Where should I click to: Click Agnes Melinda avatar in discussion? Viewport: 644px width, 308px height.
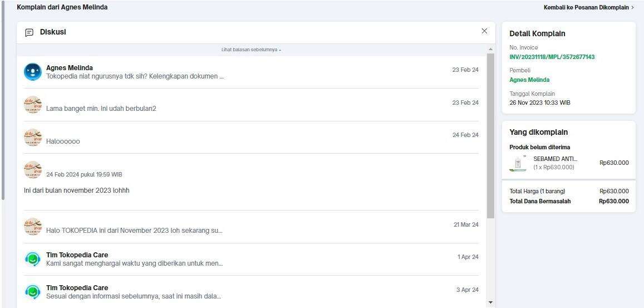click(x=33, y=72)
